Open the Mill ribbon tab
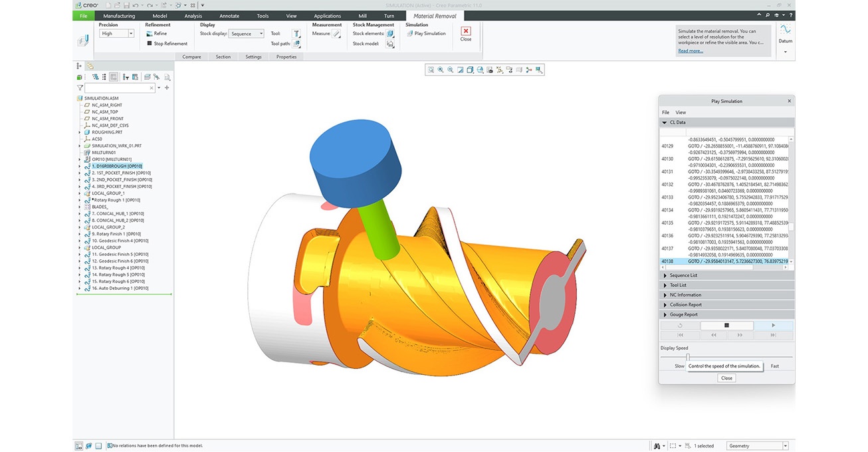The height and width of the screenshot is (452, 868). pyautogui.click(x=362, y=16)
